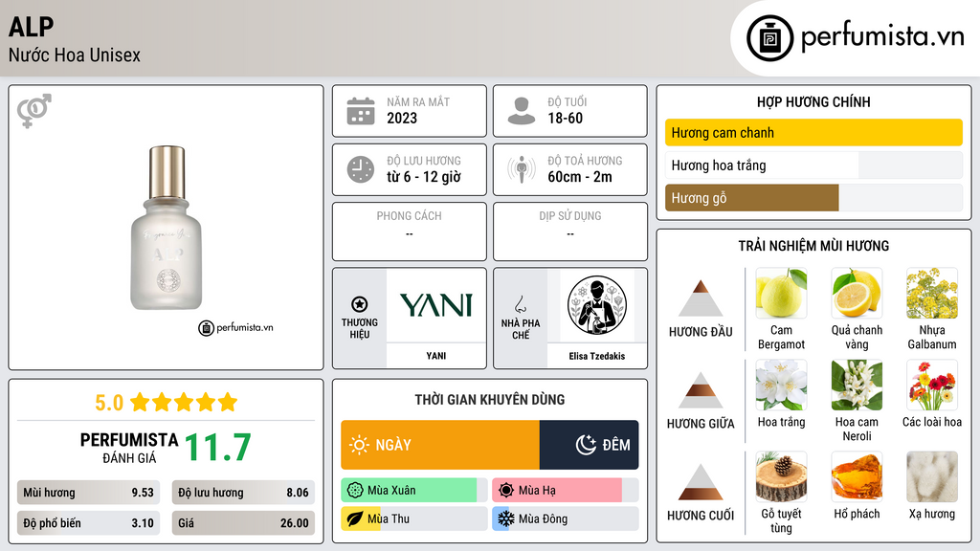Image resolution: width=980 pixels, height=551 pixels.
Task: Click the small perfumista.vn watermark under the bottle
Action: pyautogui.click(x=235, y=327)
